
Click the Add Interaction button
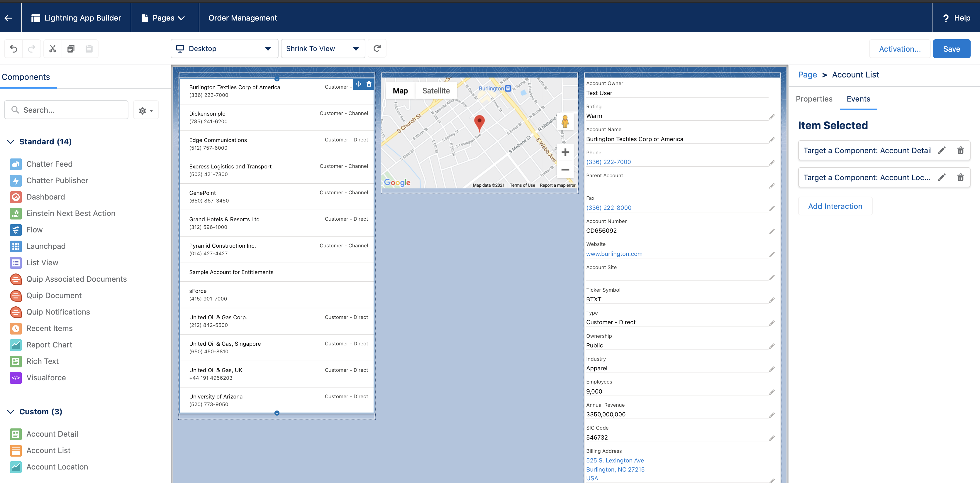(x=835, y=206)
